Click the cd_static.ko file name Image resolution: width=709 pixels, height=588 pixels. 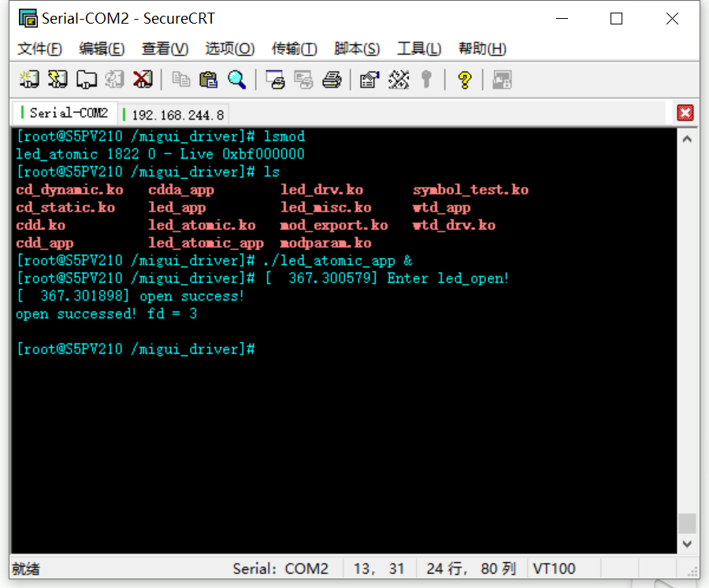click(65, 207)
